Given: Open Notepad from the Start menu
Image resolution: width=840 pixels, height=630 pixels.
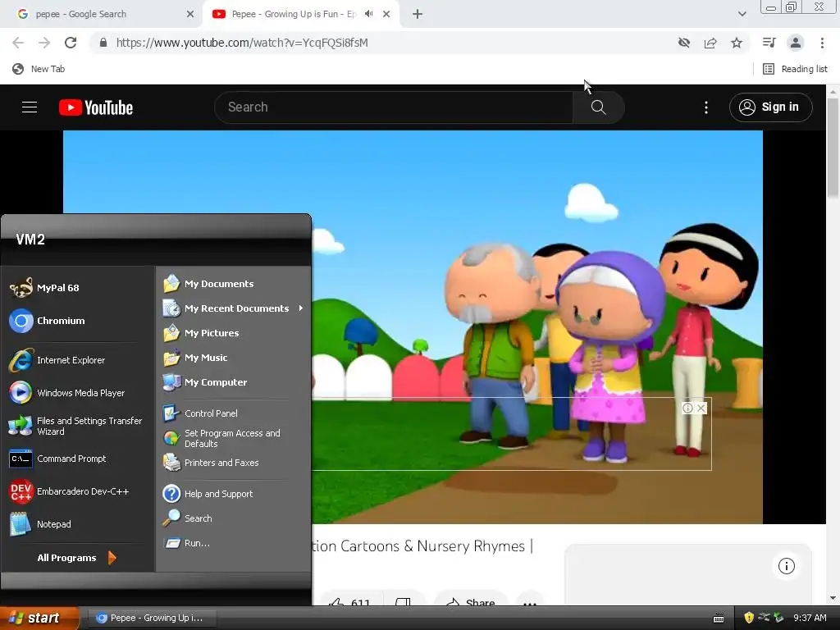Looking at the screenshot, I should [41, 524].
